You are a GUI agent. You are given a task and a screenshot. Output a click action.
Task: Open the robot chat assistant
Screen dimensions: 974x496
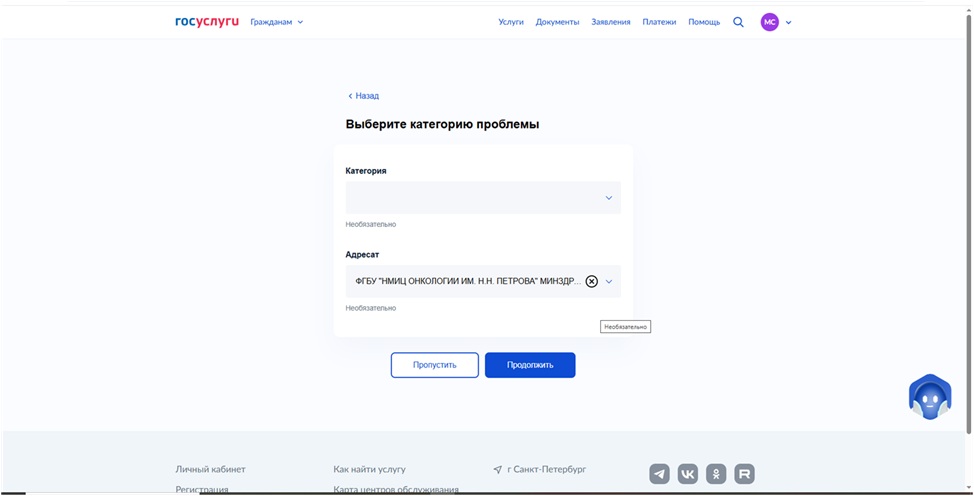[x=929, y=397]
